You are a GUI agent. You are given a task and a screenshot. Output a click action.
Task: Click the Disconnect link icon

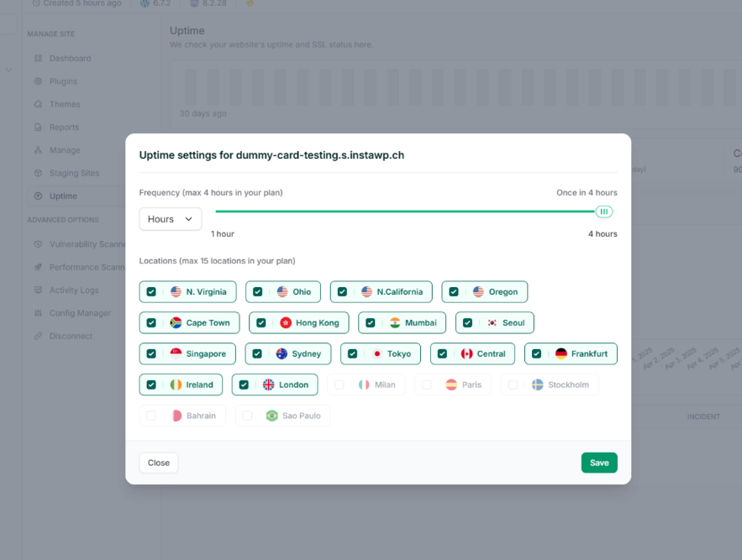coord(39,336)
